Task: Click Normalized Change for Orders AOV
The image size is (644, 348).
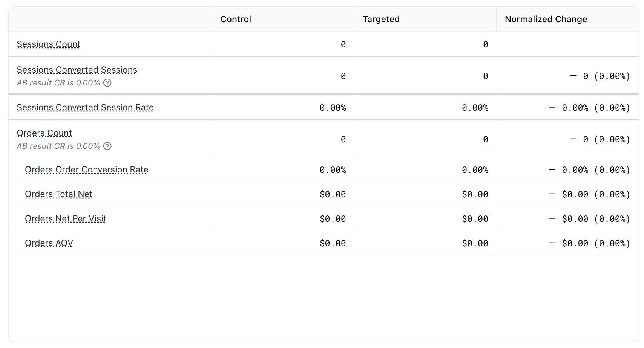Action: click(590, 243)
